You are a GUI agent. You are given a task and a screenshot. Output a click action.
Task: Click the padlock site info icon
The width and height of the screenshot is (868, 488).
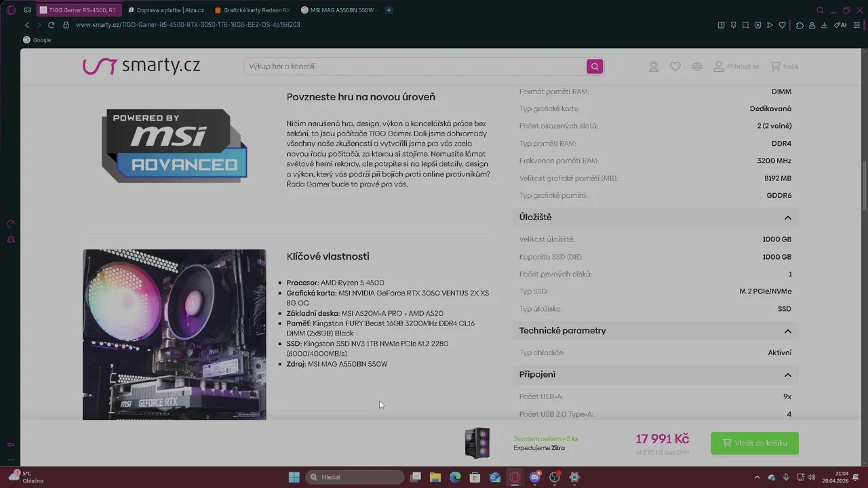pyautogui.click(x=66, y=25)
